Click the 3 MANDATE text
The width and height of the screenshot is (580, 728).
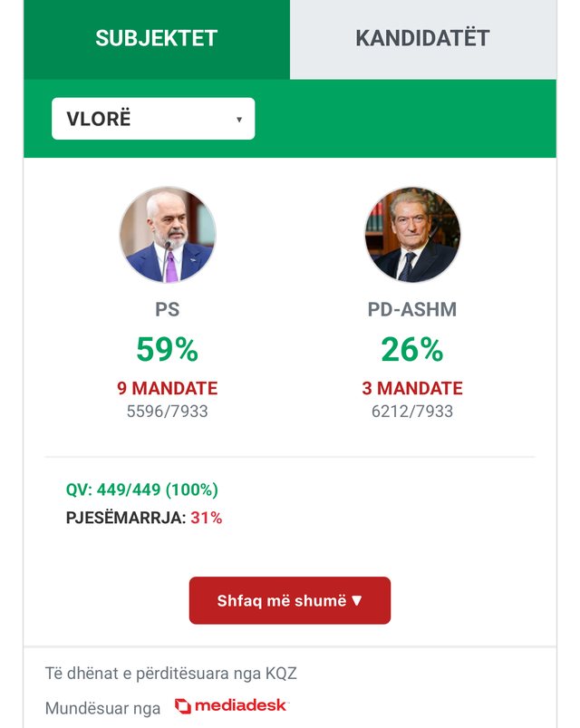412,388
